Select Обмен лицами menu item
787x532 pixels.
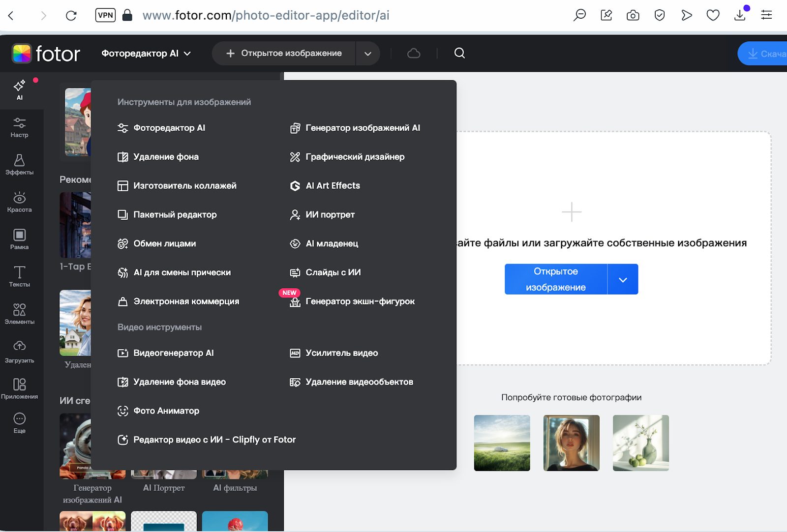pos(157,244)
